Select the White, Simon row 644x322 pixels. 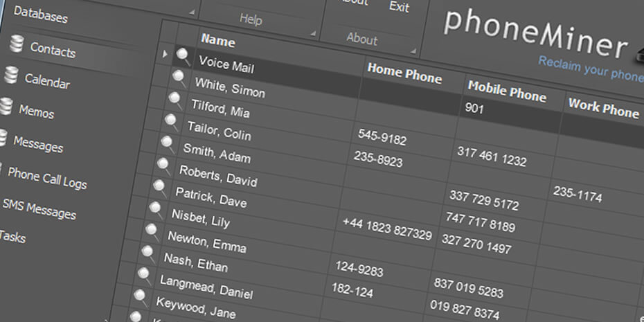(230, 88)
